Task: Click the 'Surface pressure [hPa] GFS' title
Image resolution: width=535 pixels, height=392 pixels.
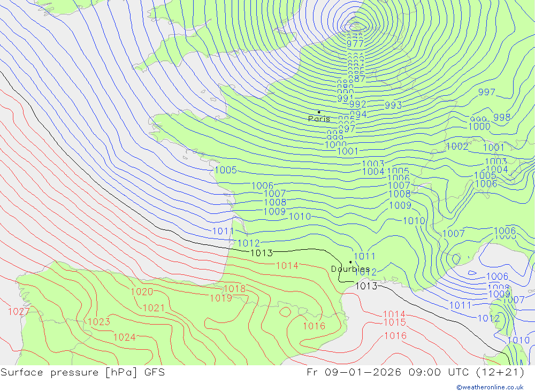Action: point(82,372)
